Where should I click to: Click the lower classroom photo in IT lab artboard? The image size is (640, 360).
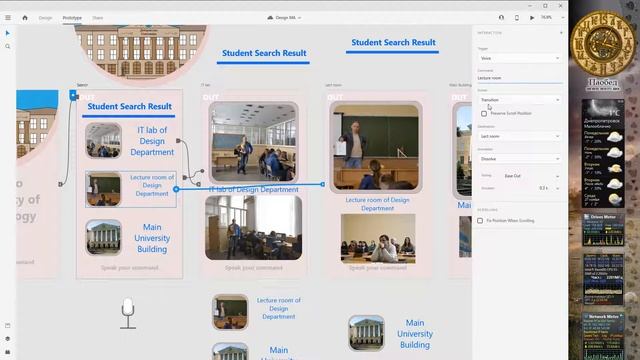[x=253, y=228]
